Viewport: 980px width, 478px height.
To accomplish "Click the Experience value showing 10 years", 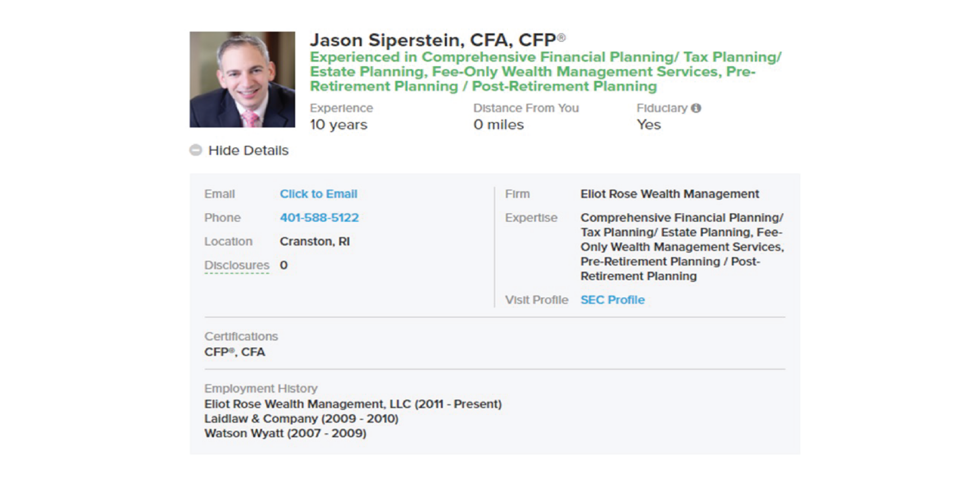I will coord(339,124).
